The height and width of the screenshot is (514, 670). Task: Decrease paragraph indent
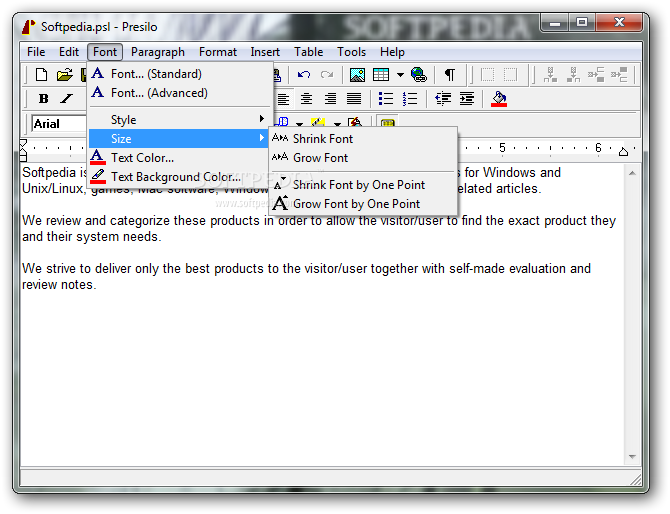443,99
